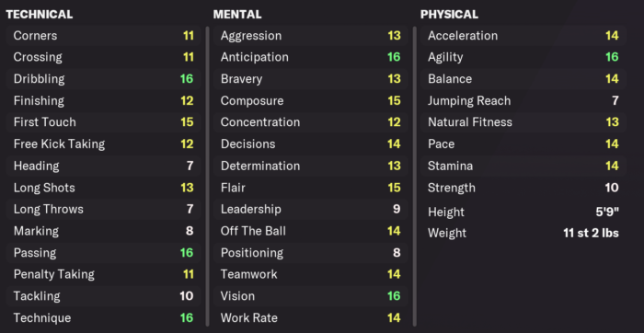Select the Dribbling attribute row
The image size is (644, 333).
coord(103,79)
